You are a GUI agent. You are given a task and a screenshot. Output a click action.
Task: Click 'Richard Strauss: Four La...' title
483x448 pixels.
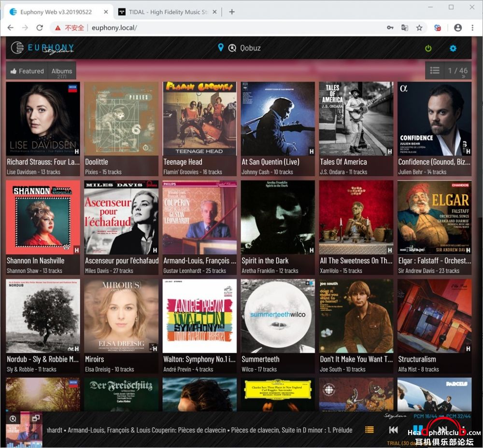[43, 162]
